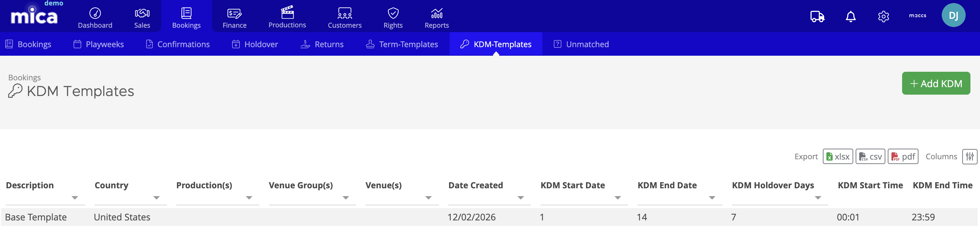Open the Production(s) filter dropdown

point(249,198)
